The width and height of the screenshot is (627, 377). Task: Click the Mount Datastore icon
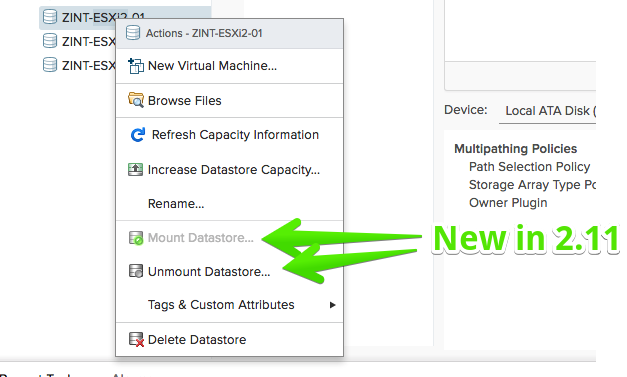pos(136,237)
